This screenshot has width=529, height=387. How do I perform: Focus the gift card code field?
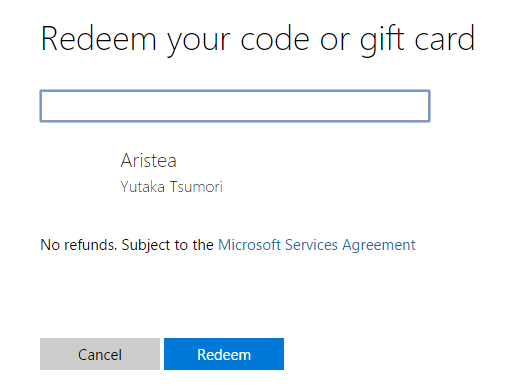235,106
